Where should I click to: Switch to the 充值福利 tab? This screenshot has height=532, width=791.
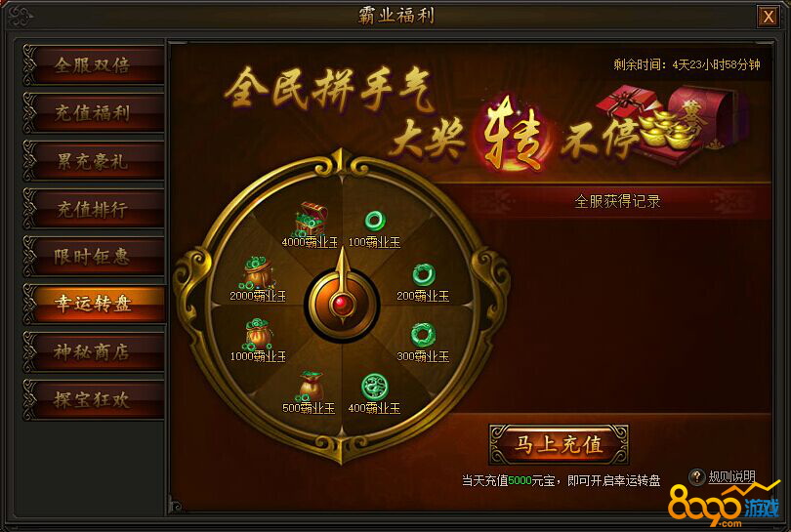(x=94, y=113)
